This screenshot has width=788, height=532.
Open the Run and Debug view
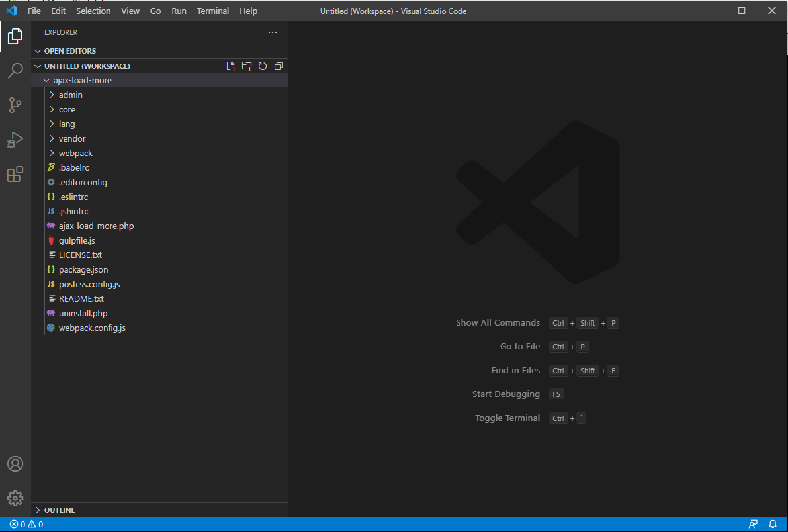coord(15,140)
